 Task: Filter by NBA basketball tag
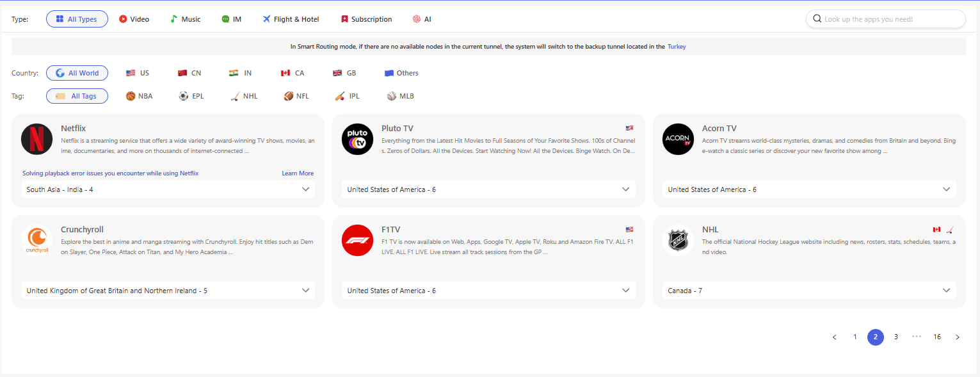(139, 96)
